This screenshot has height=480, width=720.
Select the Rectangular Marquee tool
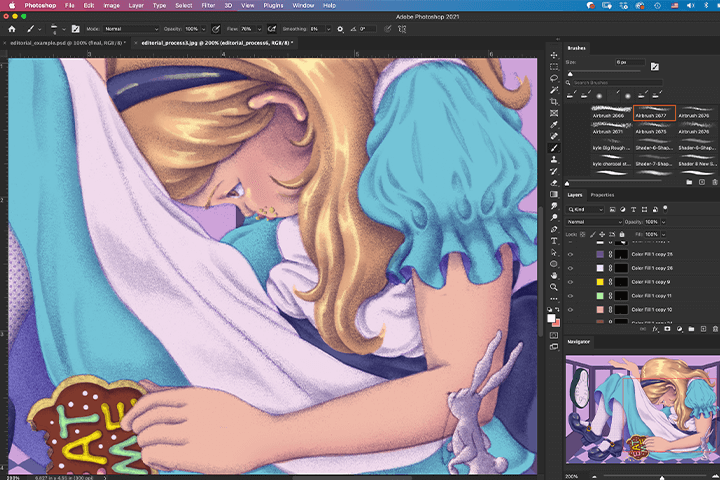(554, 67)
